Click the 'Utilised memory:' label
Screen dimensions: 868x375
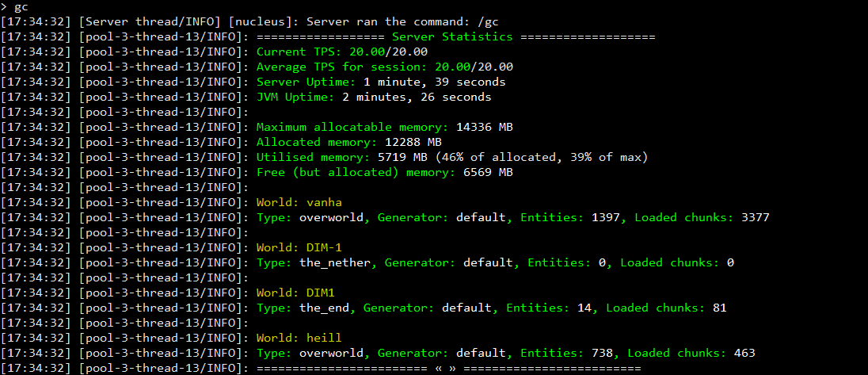pyautogui.click(x=314, y=157)
